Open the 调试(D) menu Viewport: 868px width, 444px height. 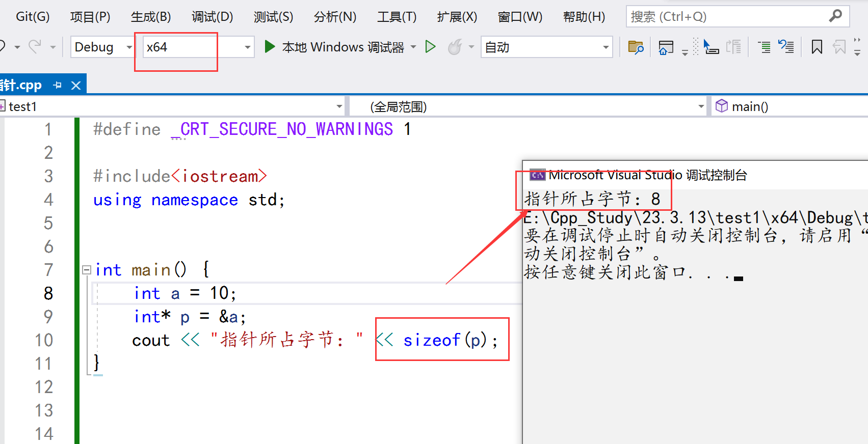(212, 16)
